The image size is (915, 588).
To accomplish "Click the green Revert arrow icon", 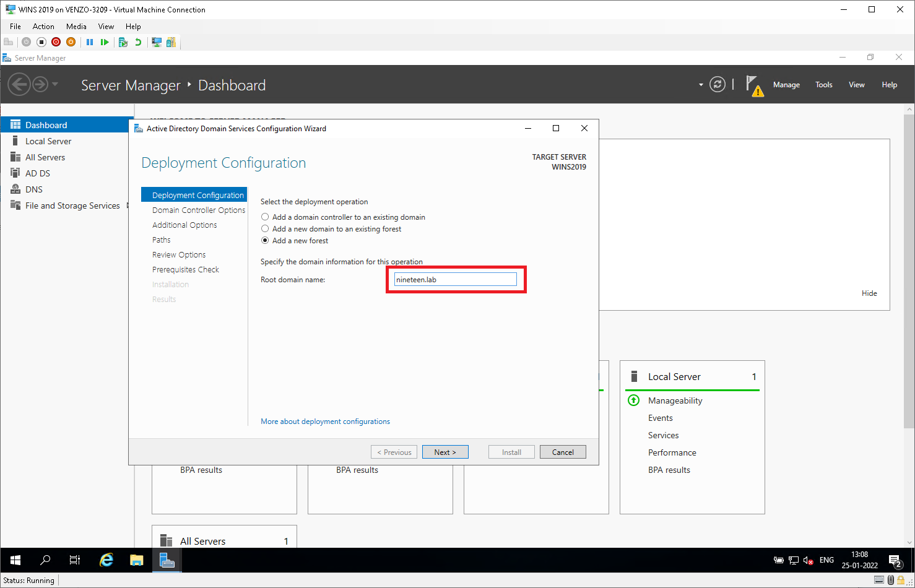I will 138,42.
